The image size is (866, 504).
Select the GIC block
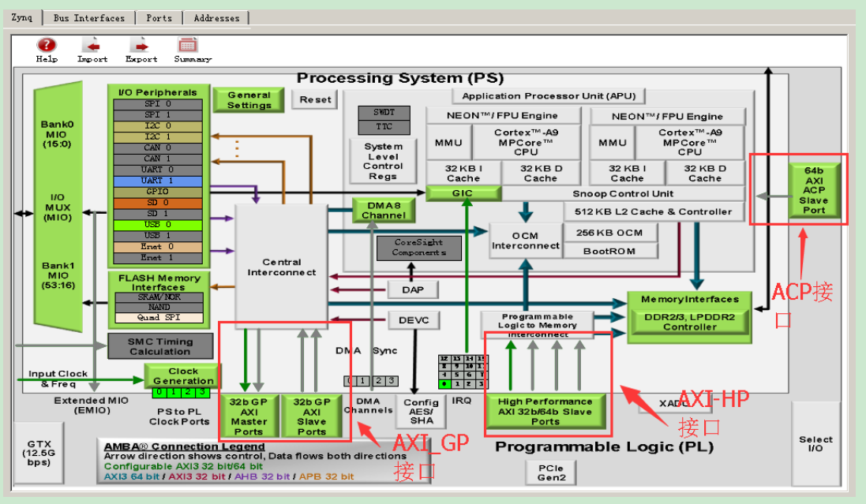pos(464,192)
